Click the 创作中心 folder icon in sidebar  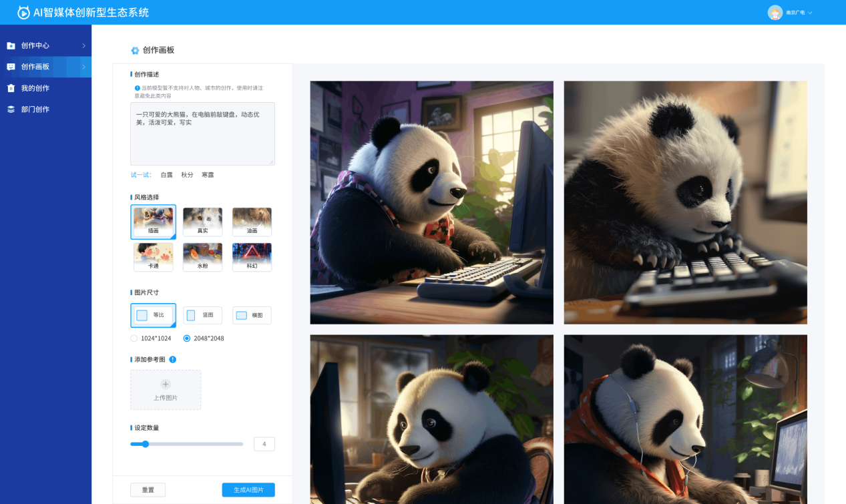click(11, 45)
